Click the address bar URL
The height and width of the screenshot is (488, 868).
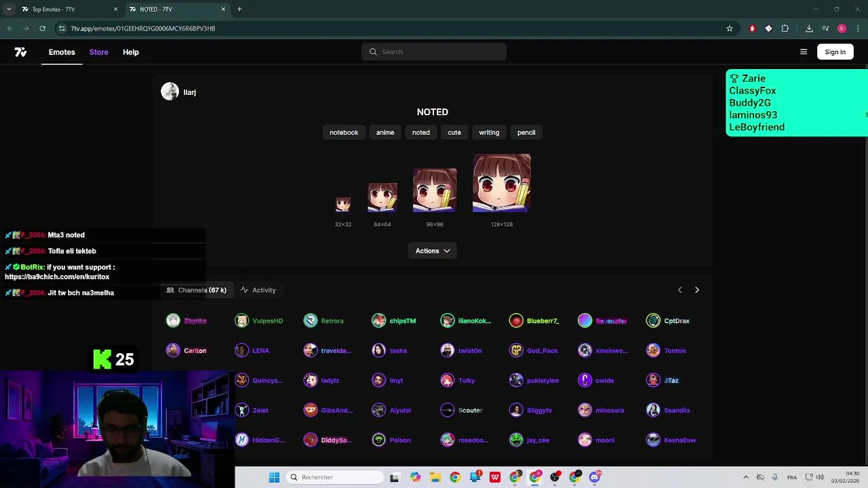pyautogui.click(x=143, y=28)
